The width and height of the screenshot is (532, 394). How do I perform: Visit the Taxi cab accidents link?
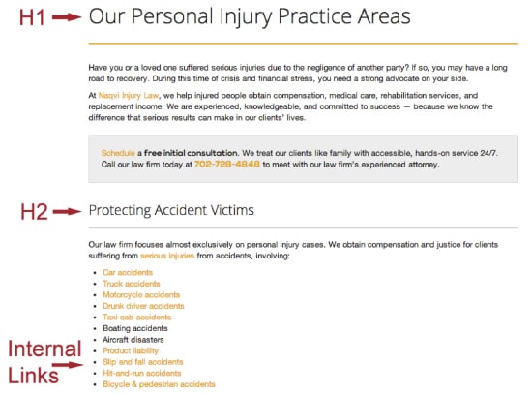136,318
